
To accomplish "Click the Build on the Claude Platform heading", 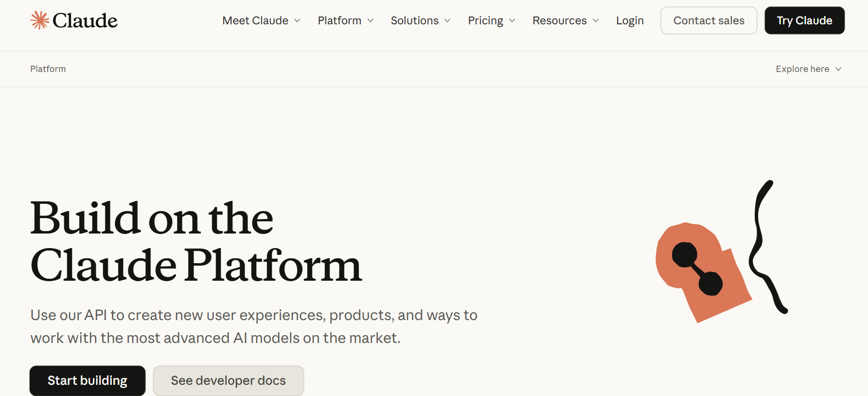I will 196,242.
